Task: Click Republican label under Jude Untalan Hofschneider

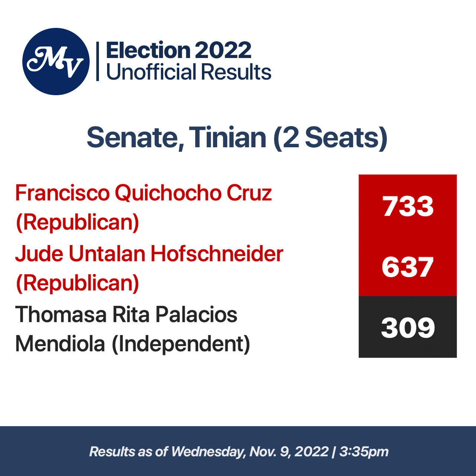Action: point(77,283)
